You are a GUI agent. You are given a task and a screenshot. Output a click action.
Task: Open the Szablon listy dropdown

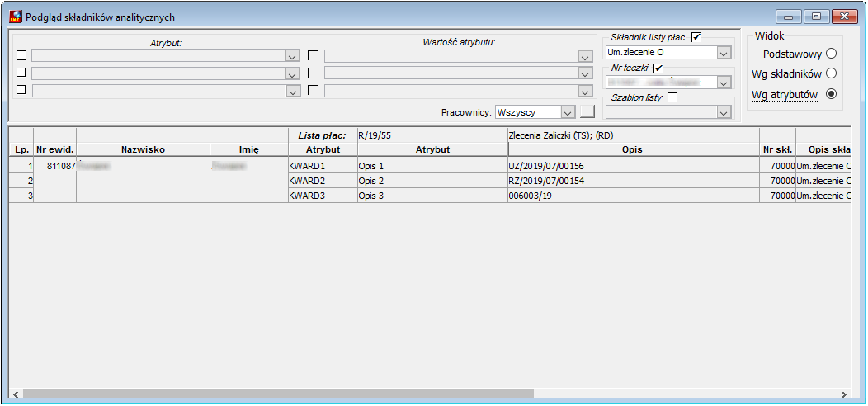click(x=723, y=112)
